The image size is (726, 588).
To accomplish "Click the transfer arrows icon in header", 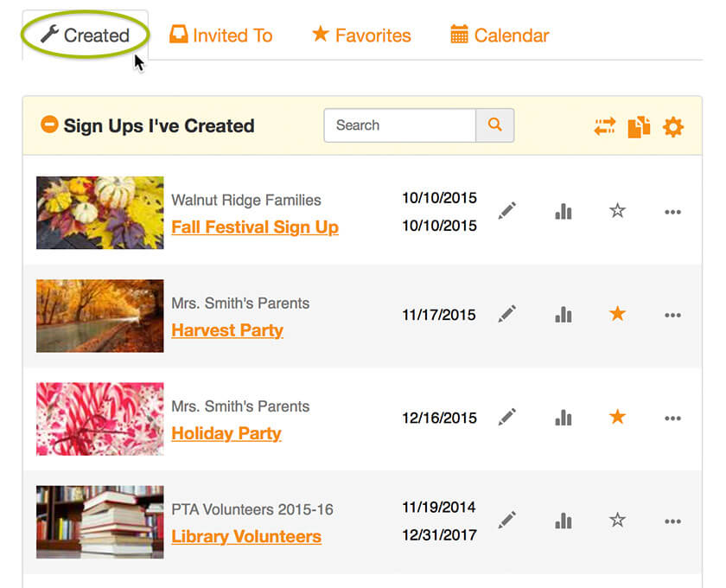I will pos(605,126).
